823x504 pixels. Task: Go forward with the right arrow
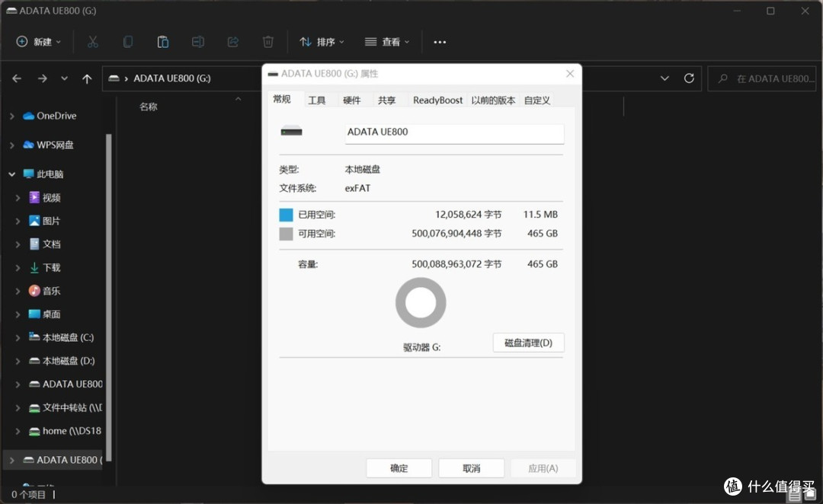click(x=43, y=78)
